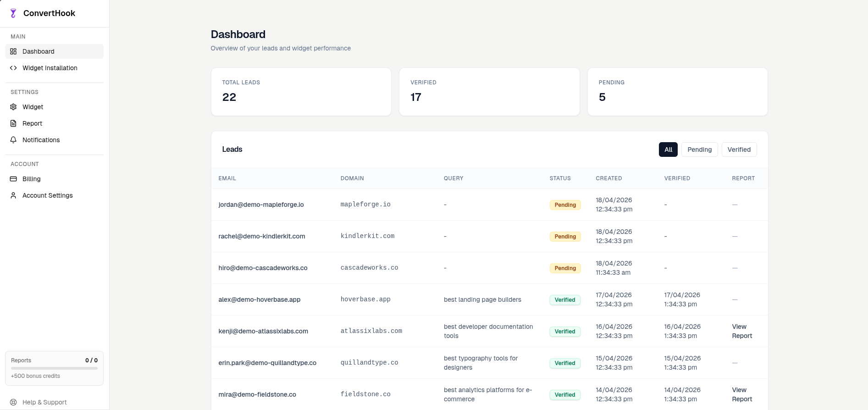Screen dimensions: 868x410
Task: Open Notifications settings
Action: click(x=54, y=140)
